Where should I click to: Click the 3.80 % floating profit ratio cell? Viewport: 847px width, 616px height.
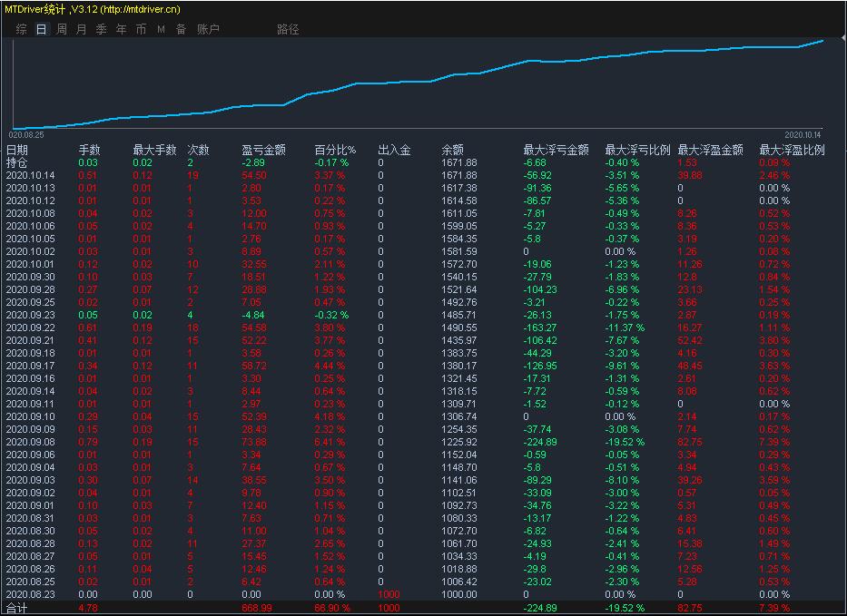click(x=774, y=340)
